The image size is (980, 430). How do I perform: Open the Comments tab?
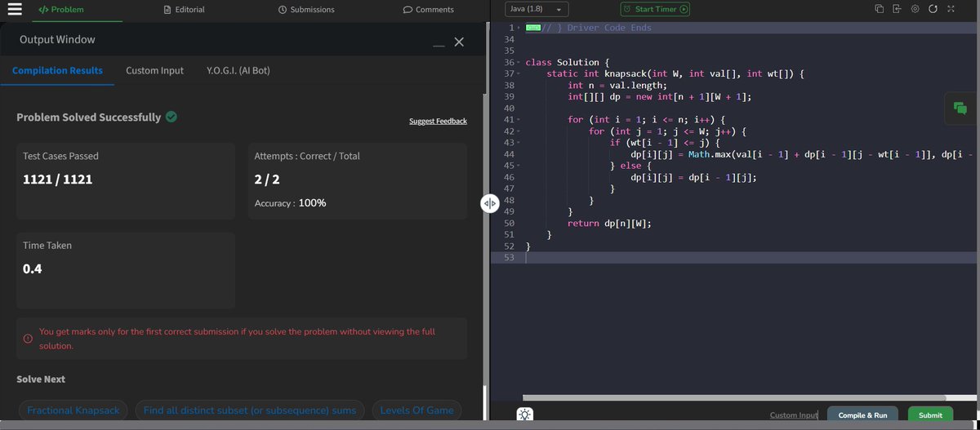tap(429, 10)
